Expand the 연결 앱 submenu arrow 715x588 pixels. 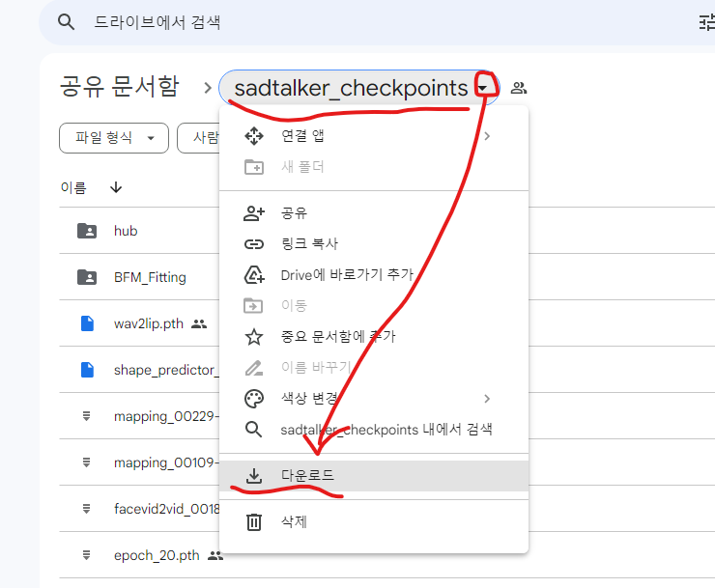(487, 136)
